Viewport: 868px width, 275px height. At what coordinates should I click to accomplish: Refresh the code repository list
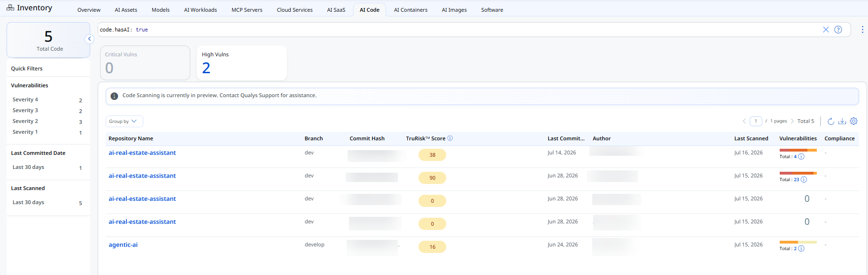coord(830,121)
